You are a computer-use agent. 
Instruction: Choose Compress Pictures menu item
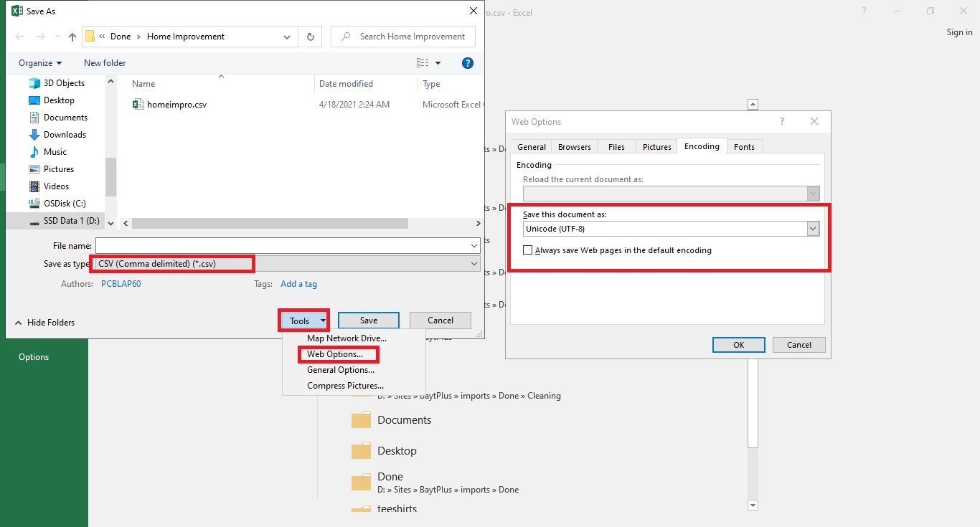(x=345, y=386)
